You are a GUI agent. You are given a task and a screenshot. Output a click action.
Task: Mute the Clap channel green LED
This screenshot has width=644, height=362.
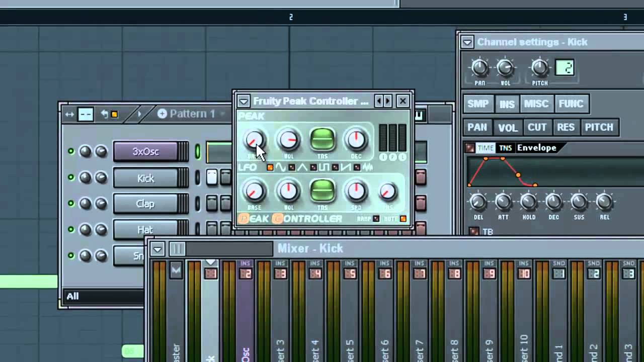(x=71, y=204)
